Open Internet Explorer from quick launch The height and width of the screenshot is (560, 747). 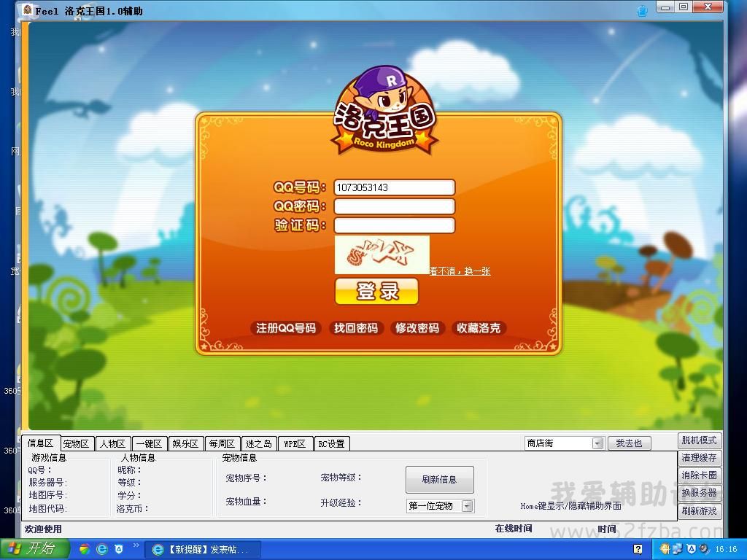coord(102,549)
